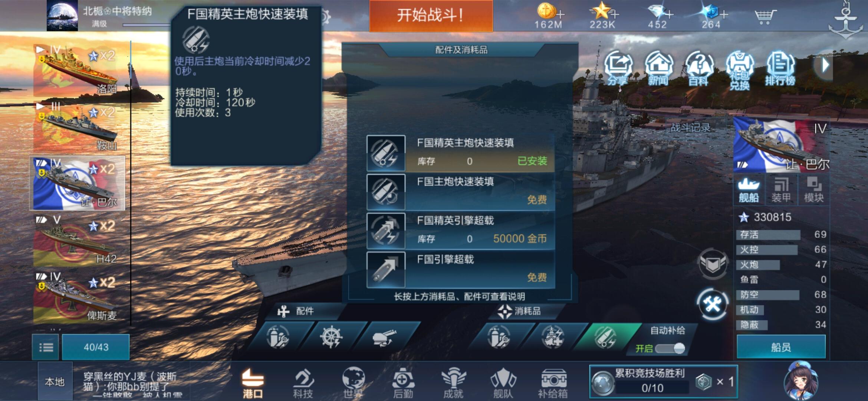
Task: Toggle the 自动补给 auto-supply switch
Action: click(x=670, y=348)
